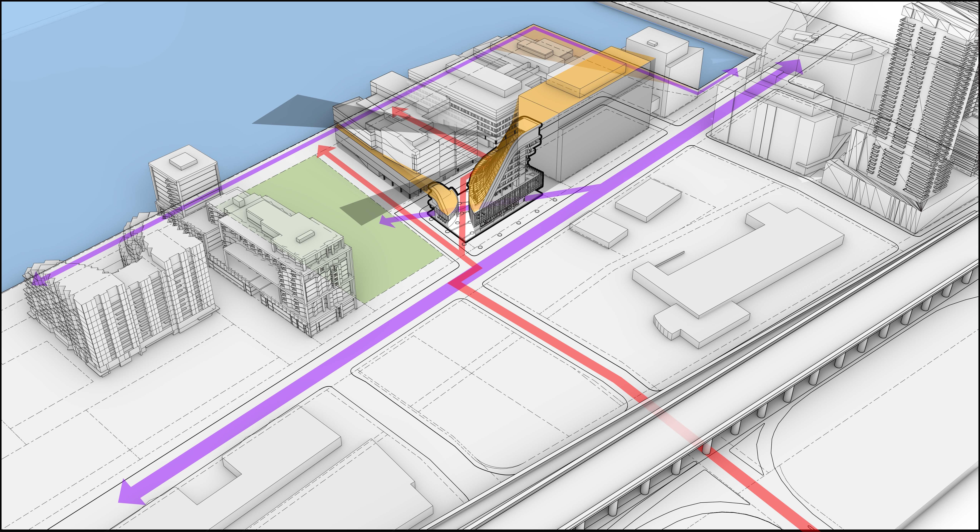Click the red arrowhead beside the green park
The width and height of the screenshot is (980, 532).
[x=324, y=151]
